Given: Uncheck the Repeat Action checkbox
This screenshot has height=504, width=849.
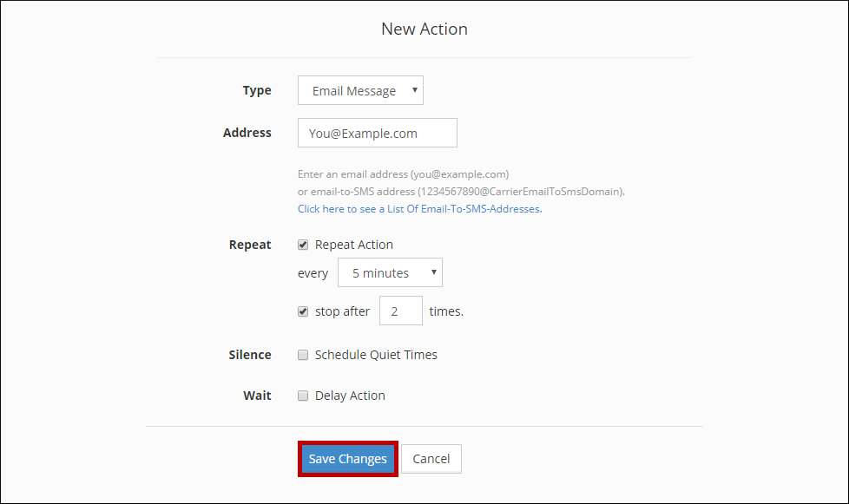Looking at the screenshot, I should 303,245.
